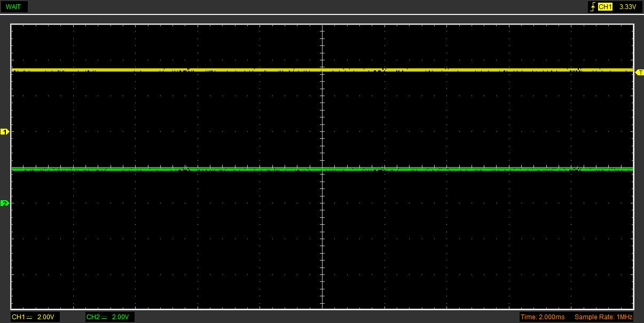Click the yellow CH1 label at bottom
The image size is (644, 323).
(x=18, y=317)
